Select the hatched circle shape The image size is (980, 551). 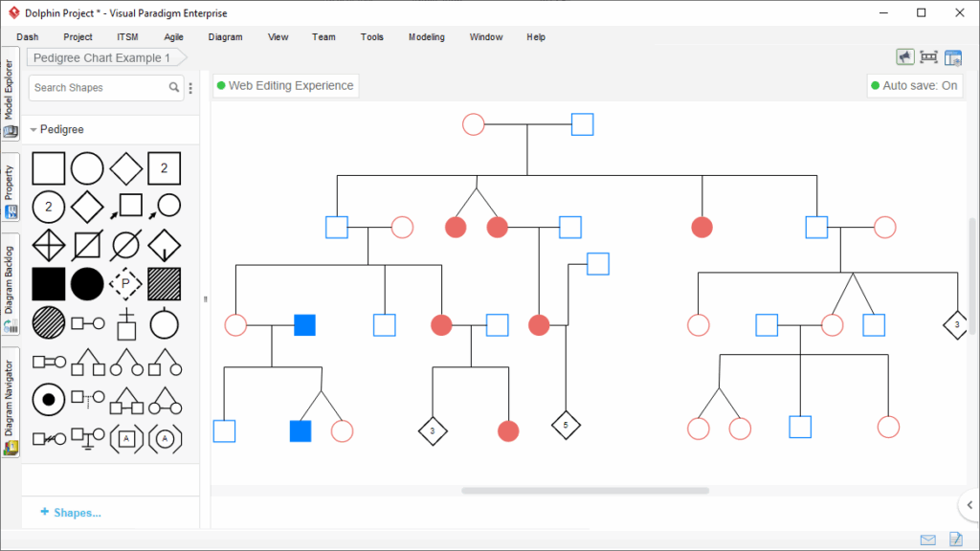pos(48,323)
